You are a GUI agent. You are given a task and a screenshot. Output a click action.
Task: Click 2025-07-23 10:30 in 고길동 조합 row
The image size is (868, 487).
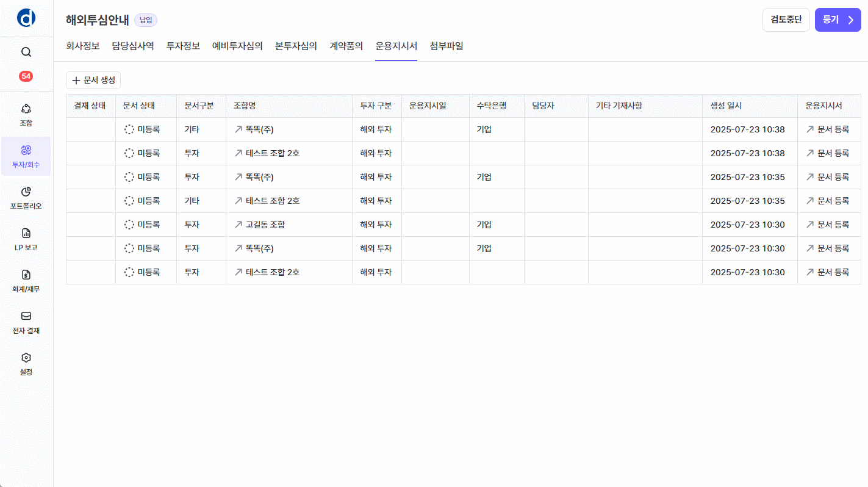(x=748, y=225)
